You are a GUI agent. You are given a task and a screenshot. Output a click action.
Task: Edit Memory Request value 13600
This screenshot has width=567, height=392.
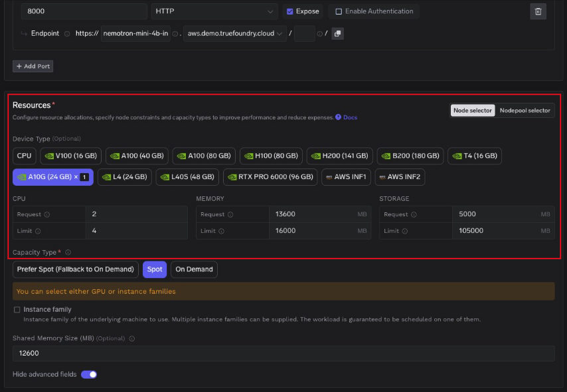(x=320, y=214)
